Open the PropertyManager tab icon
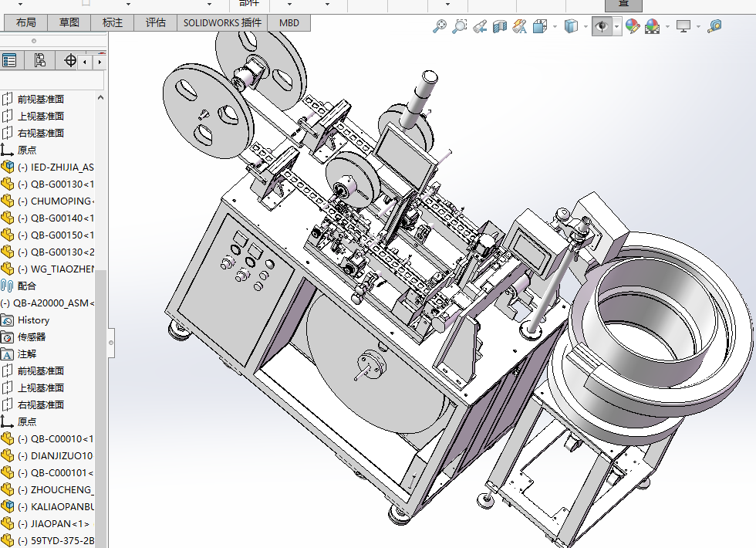Image resolution: width=756 pixels, height=548 pixels. pos(9,60)
